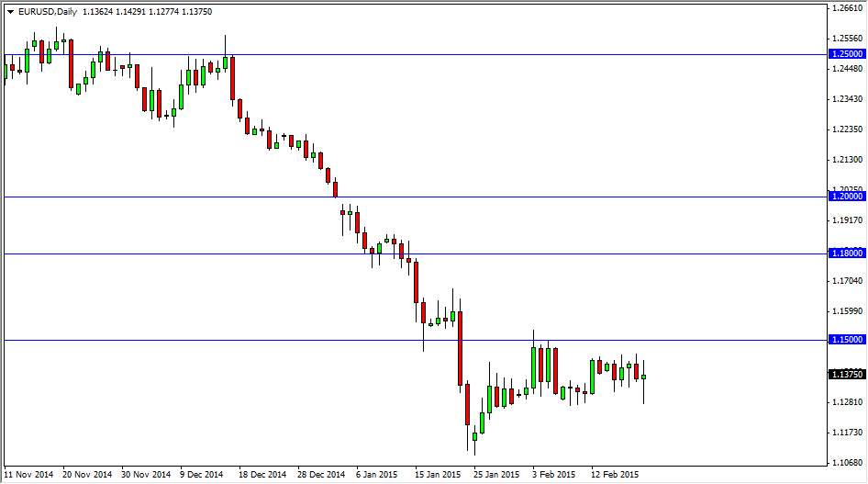Viewport: 868px width, 484px height.
Task: Click the OHLC values 1.13624 1.14291 1.12774 1.13750
Action: tap(147, 12)
